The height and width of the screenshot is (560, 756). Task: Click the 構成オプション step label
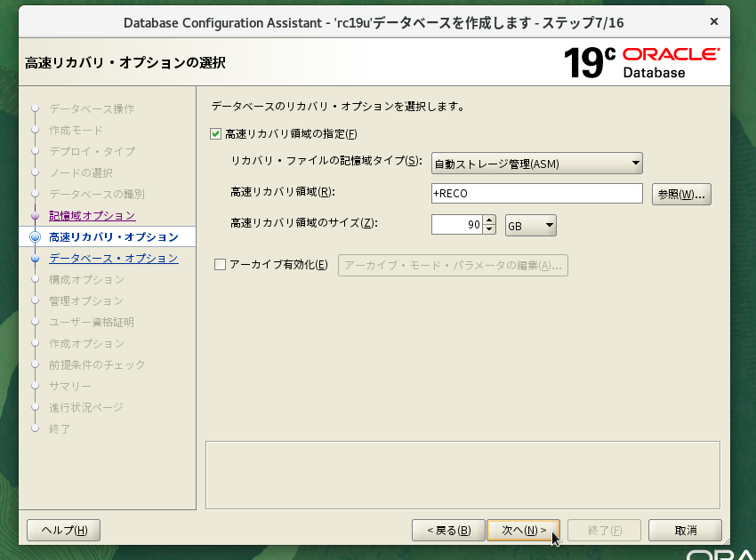coord(86,279)
